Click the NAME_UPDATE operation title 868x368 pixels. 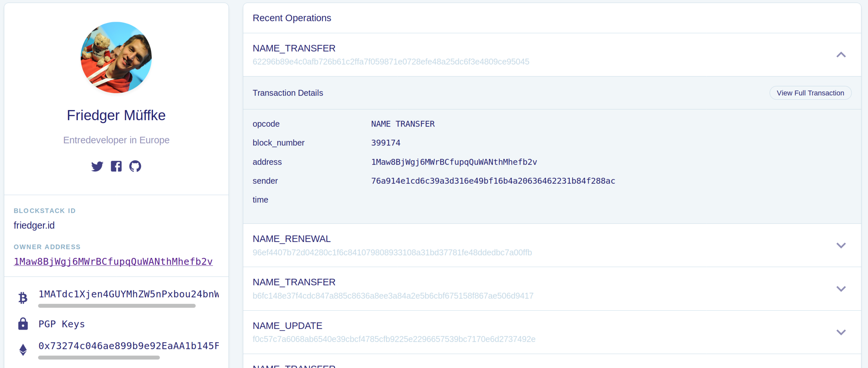[287, 326]
